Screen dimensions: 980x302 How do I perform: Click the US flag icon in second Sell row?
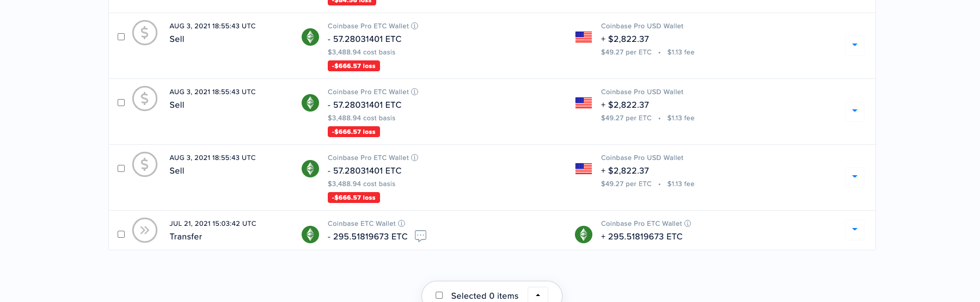pyautogui.click(x=584, y=103)
